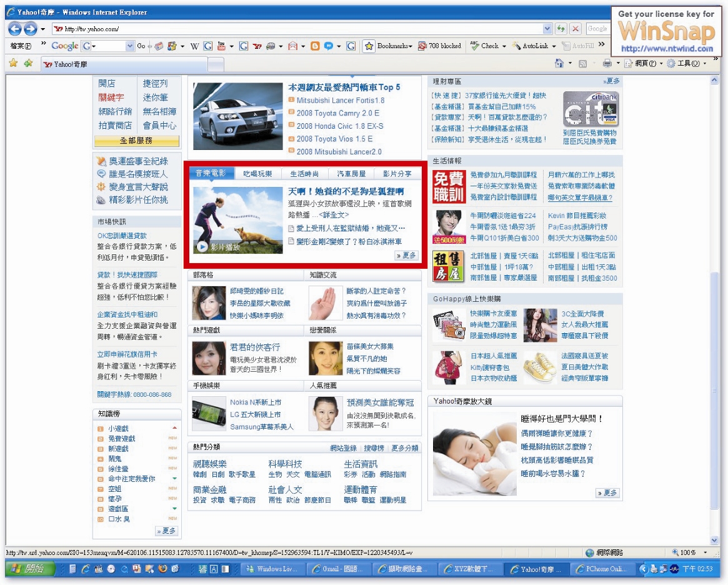Click the Print icon in the command bar

pyautogui.click(x=607, y=64)
